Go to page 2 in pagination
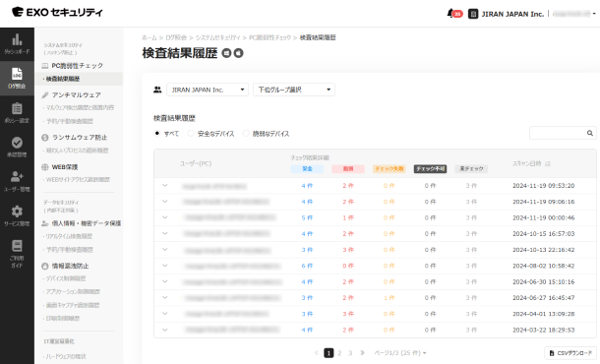The height and width of the screenshot is (364, 600). [339, 353]
